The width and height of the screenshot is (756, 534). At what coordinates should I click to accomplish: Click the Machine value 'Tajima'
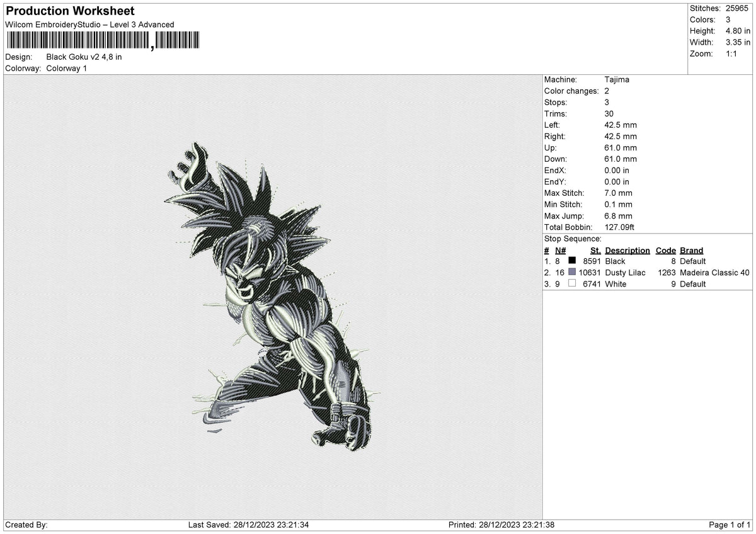tap(617, 79)
